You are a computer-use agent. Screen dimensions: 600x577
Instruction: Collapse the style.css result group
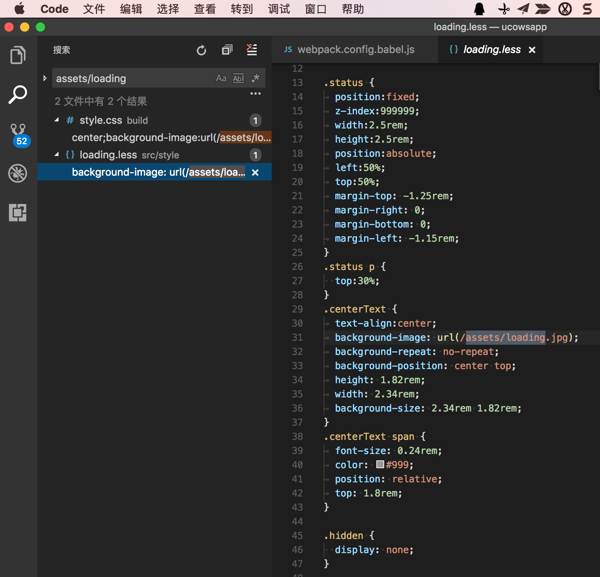57,120
